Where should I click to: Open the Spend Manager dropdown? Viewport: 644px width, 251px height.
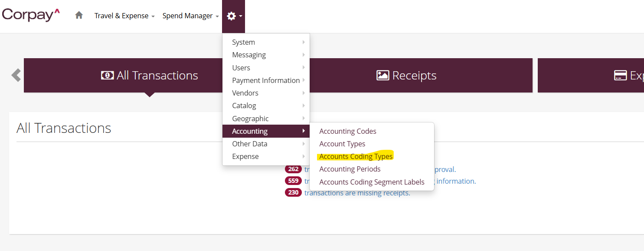(188, 16)
